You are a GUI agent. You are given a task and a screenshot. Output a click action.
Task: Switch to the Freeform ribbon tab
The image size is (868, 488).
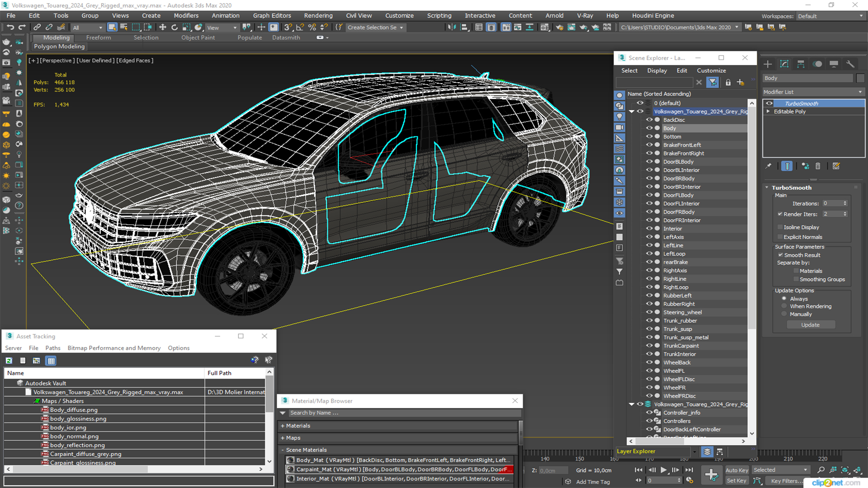pos(99,38)
